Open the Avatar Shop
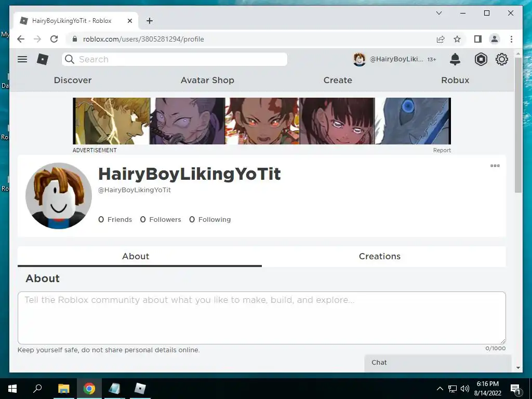The image size is (532, 399). 207,80
